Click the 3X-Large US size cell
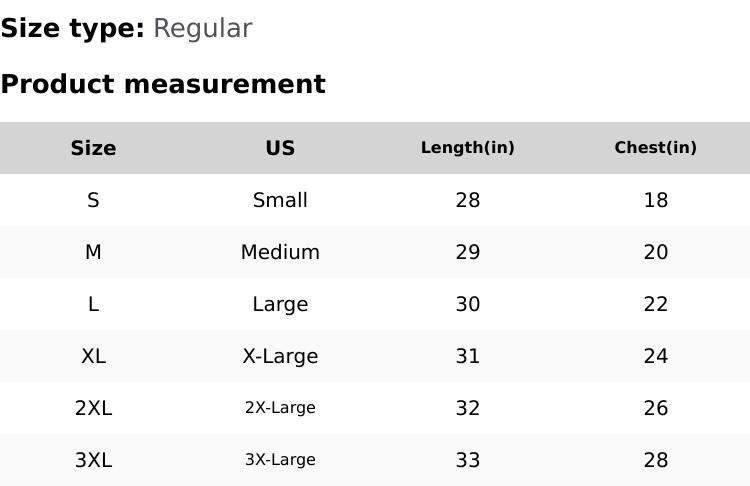Screen dimensions: 750x486 [280, 460]
